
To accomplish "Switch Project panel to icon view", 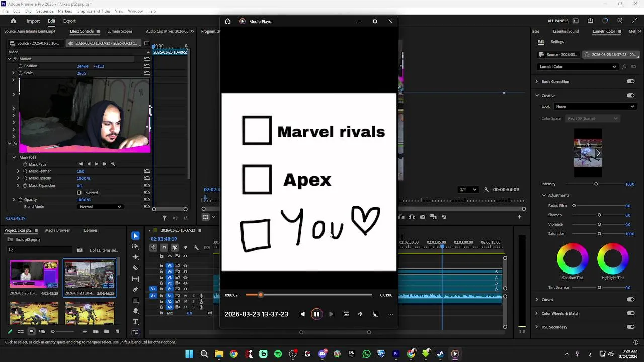I will (31, 331).
